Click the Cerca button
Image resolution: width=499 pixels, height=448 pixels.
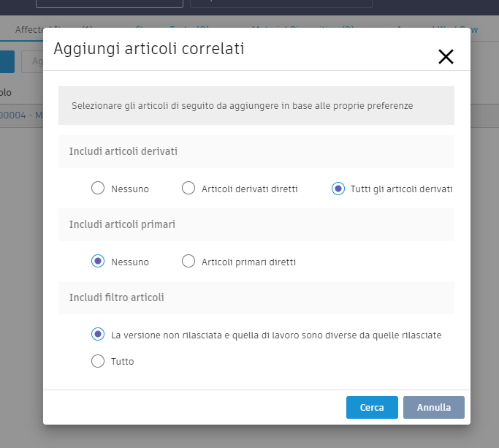[372, 407]
